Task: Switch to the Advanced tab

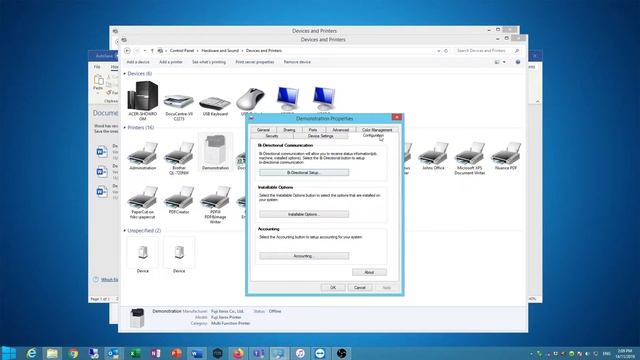Action: click(x=340, y=130)
